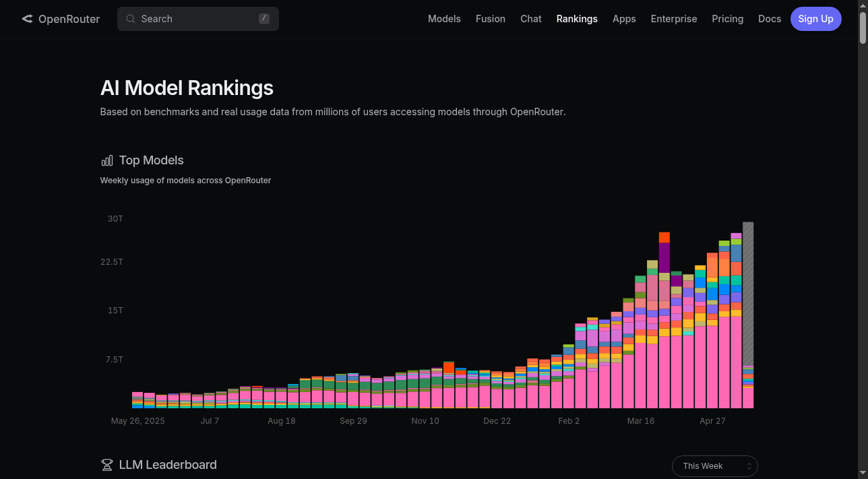
Task: Select the Rankings nav item
Action: click(x=577, y=19)
